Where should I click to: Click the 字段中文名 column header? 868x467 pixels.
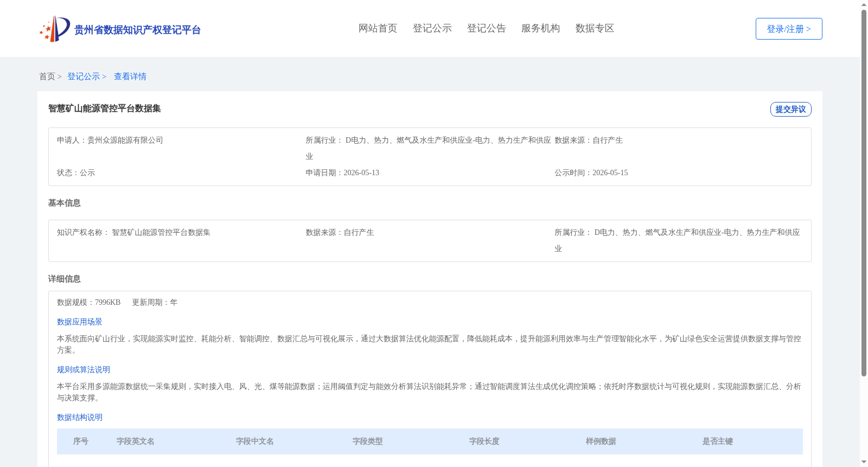click(255, 442)
